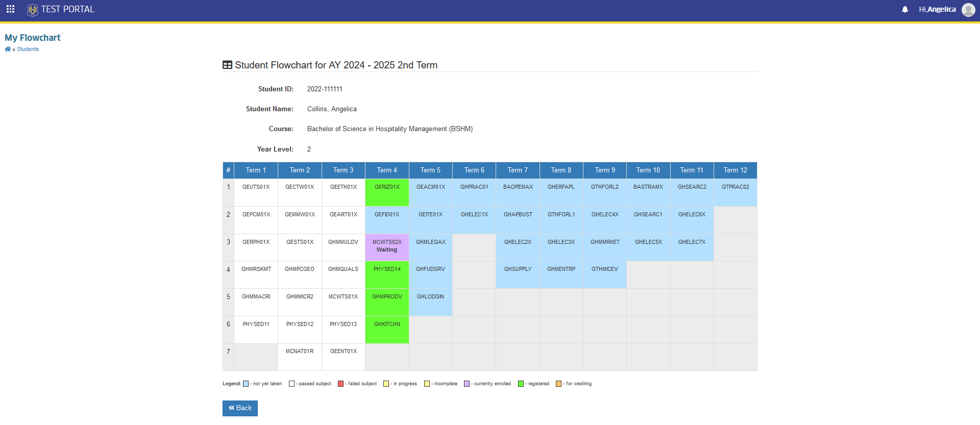Open the apps grid menu icon
The width and height of the screenshot is (980, 425).
coord(10,9)
